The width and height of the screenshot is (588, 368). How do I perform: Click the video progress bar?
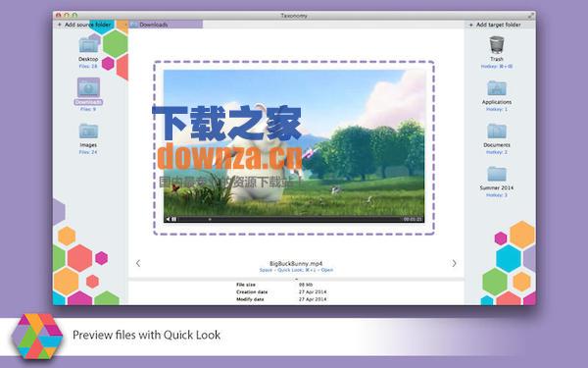click(289, 219)
